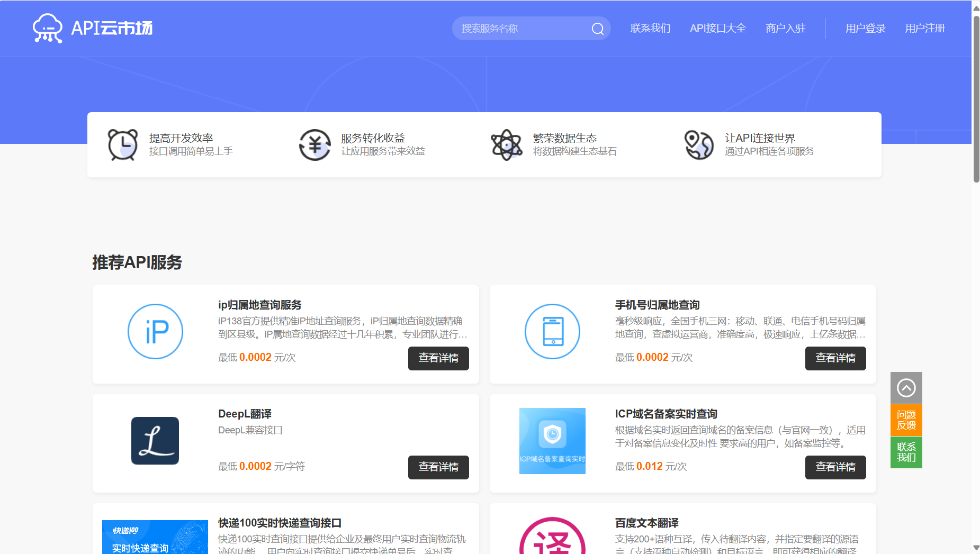The width and height of the screenshot is (980, 554).
Task: Open the ICP域名备案 shield thumbnail
Action: [552, 441]
